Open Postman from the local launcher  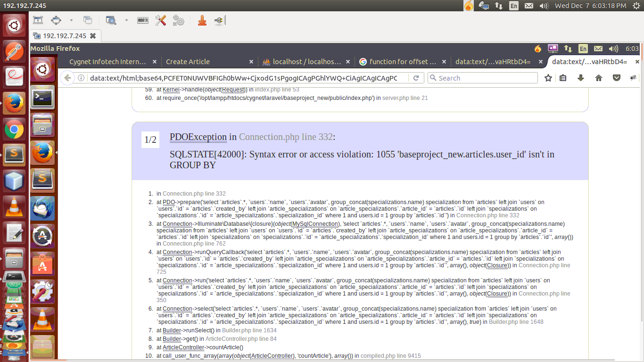point(15,50)
